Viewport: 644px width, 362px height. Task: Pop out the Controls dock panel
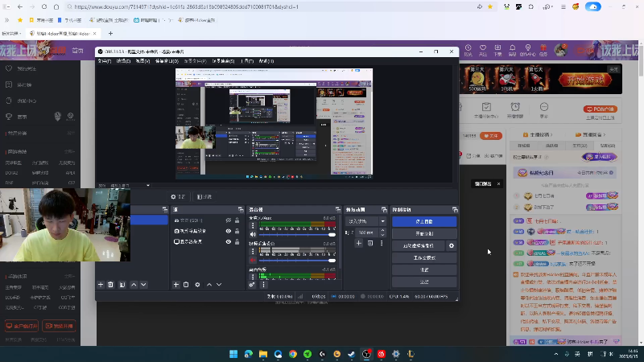coord(455,210)
